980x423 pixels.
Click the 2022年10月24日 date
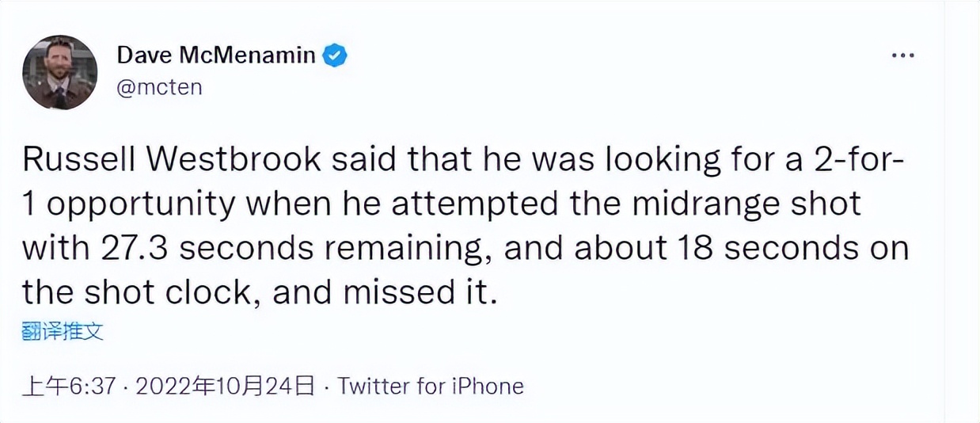tap(225, 386)
